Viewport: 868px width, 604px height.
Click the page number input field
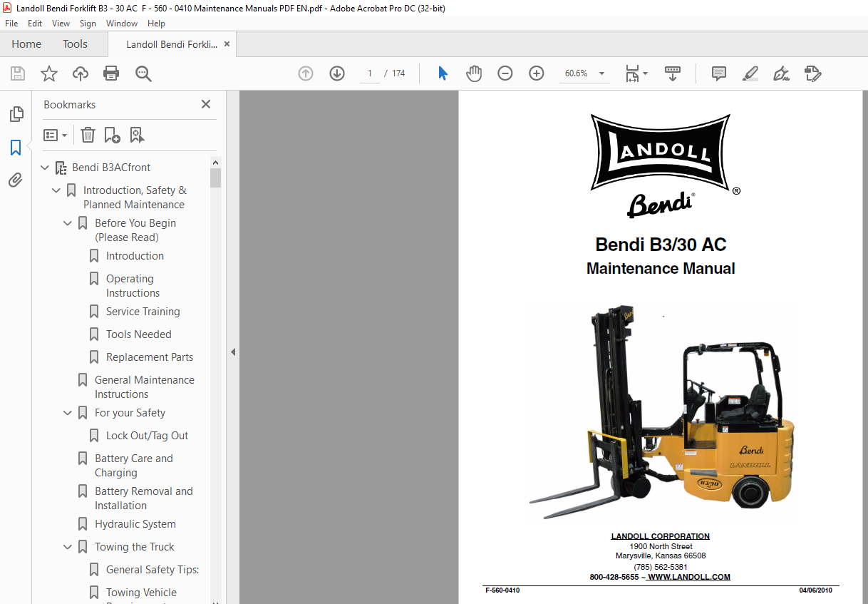point(370,73)
